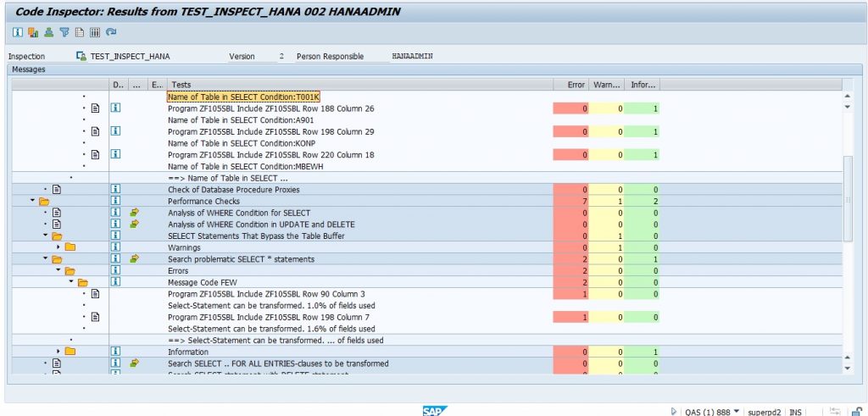Expand the Warnings folder
The height and width of the screenshot is (416, 868).
pyautogui.click(x=58, y=247)
